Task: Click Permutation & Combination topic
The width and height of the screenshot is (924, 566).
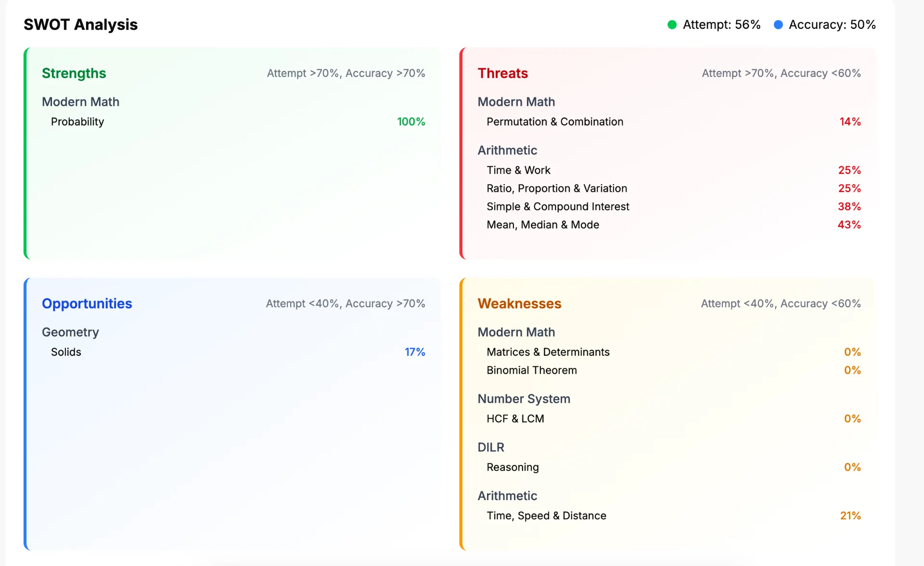Action: click(x=555, y=122)
